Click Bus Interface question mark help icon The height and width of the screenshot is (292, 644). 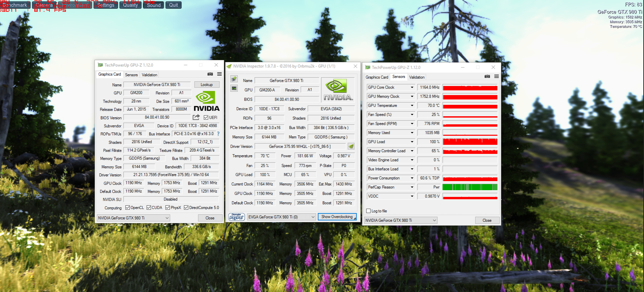(218, 134)
